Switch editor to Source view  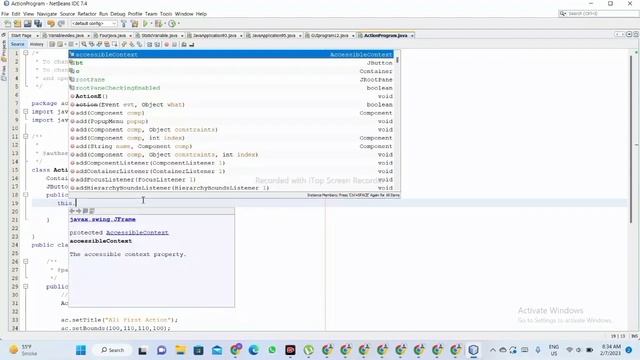click(18, 44)
